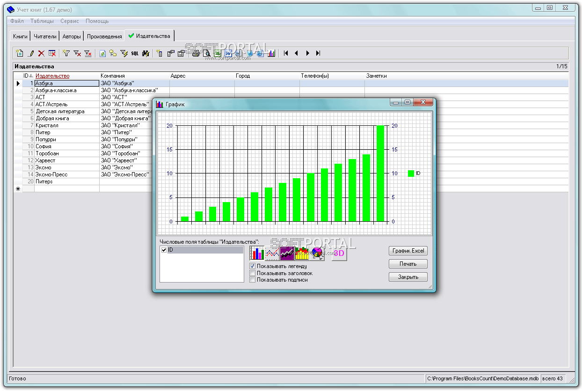Screen dimensions: 582x392
Task: Click the Закрыть button in dialog
Action: tap(408, 277)
